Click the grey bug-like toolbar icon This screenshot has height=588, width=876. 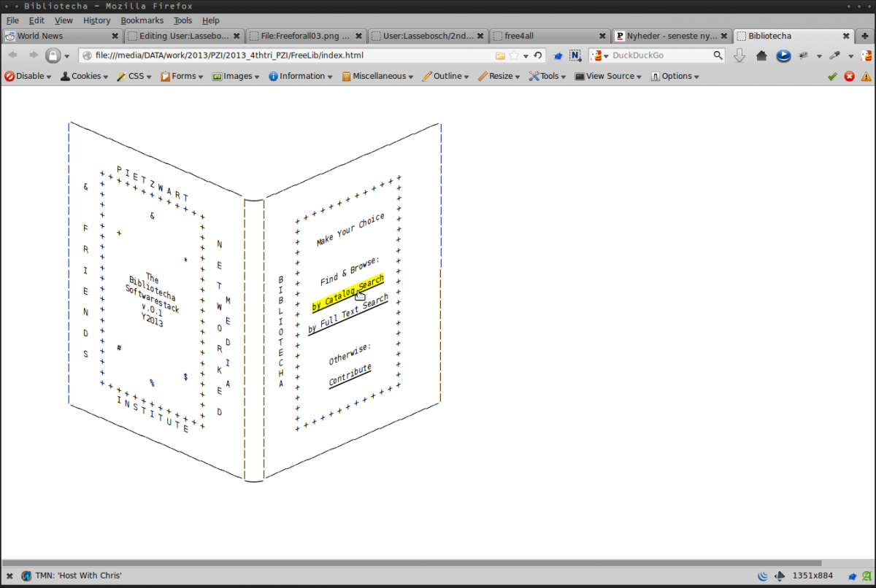pos(804,55)
